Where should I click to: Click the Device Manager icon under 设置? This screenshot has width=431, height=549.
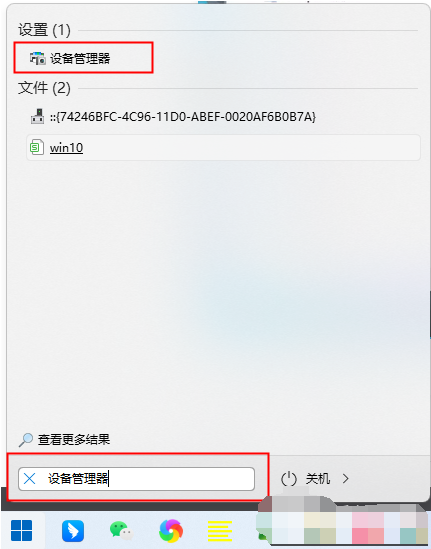tap(37, 58)
